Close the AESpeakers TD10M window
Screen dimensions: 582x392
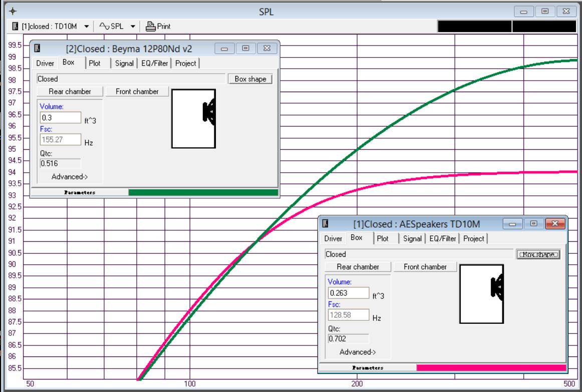tap(555, 224)
